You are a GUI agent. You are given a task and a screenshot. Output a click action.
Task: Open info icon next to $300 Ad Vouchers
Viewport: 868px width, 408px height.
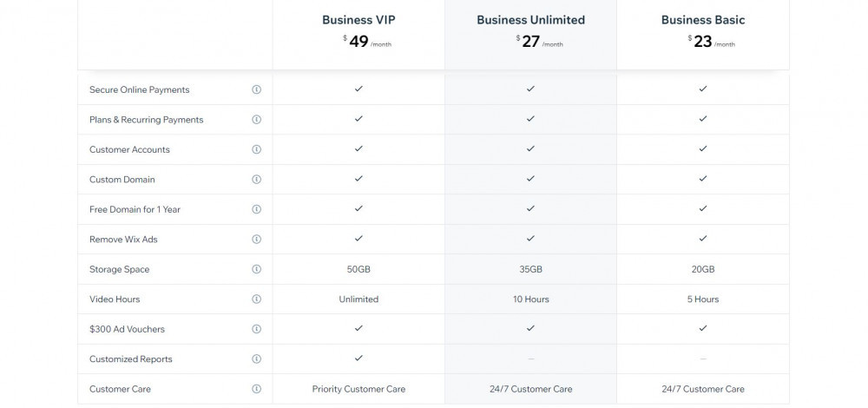click(256, 329)
